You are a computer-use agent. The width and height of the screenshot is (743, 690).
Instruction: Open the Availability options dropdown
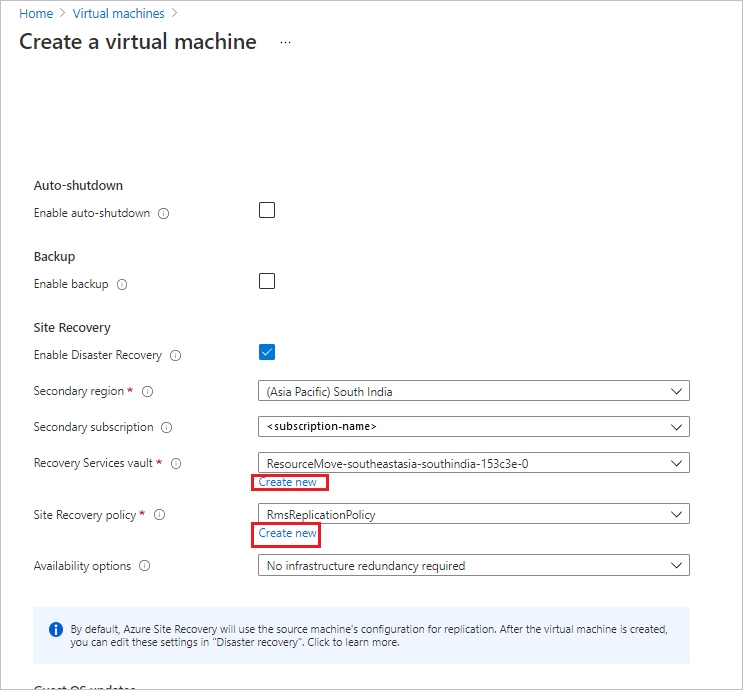point(474,565)
